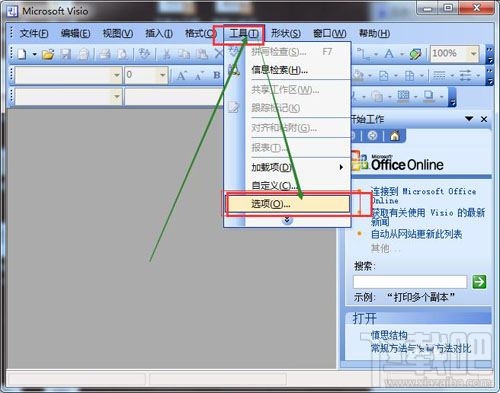Image resolution: width=500 pixels, height=393 pixels.
Task: Select the Text tool A icon
Action: coord(389,54)
